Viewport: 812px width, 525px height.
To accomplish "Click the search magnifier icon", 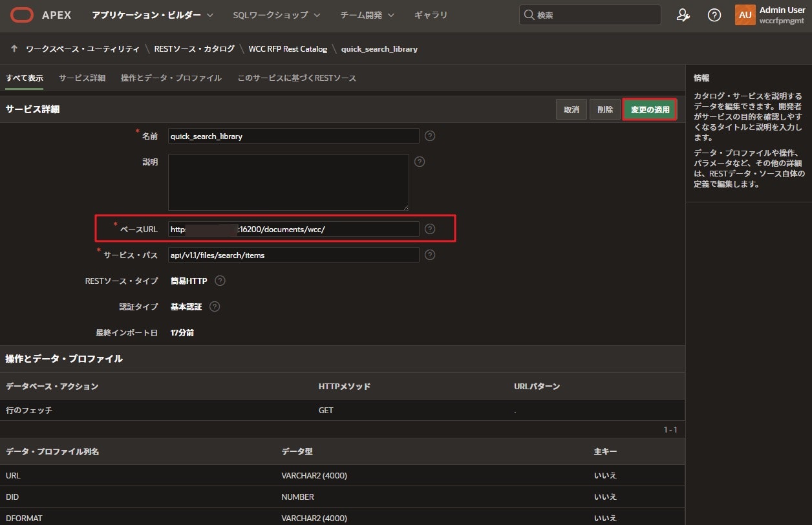I will 529,15.
